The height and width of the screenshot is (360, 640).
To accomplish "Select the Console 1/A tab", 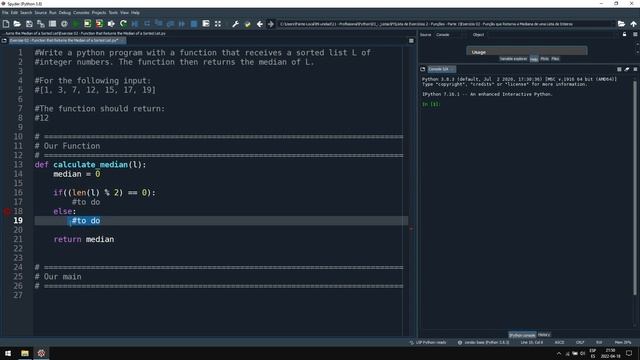I will coord(441,69).
